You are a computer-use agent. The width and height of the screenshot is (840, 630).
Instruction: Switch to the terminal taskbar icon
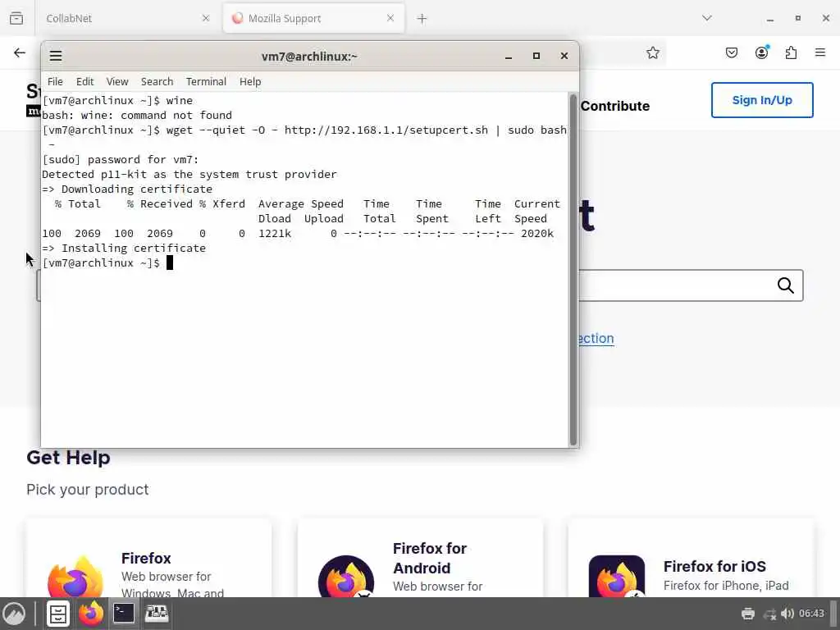(124, 613)
